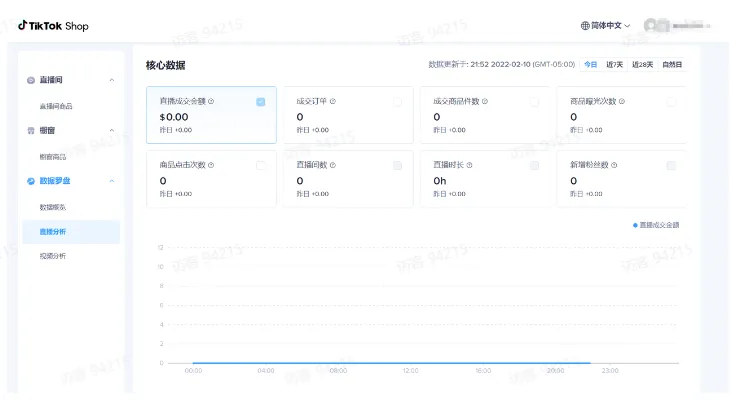Check the 商品点击次数 metric checkbox

pyautogui.click(x=261, y=166)
